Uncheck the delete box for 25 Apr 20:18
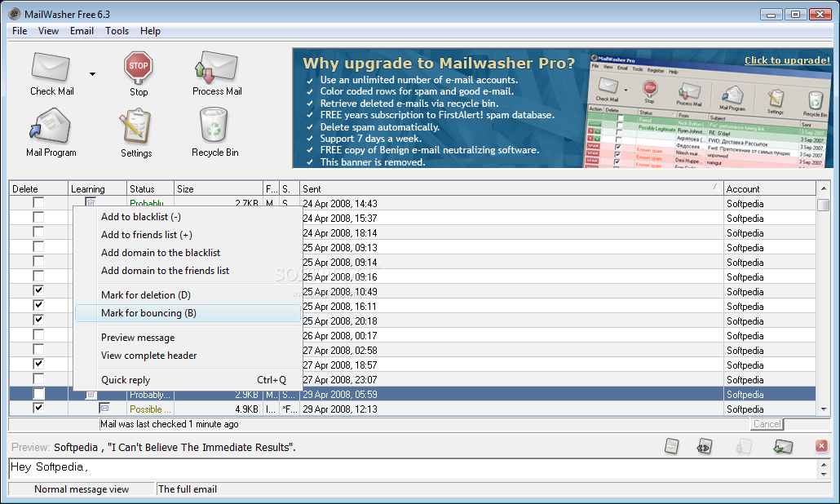840x504 pixels. click(x=38, y=320)
